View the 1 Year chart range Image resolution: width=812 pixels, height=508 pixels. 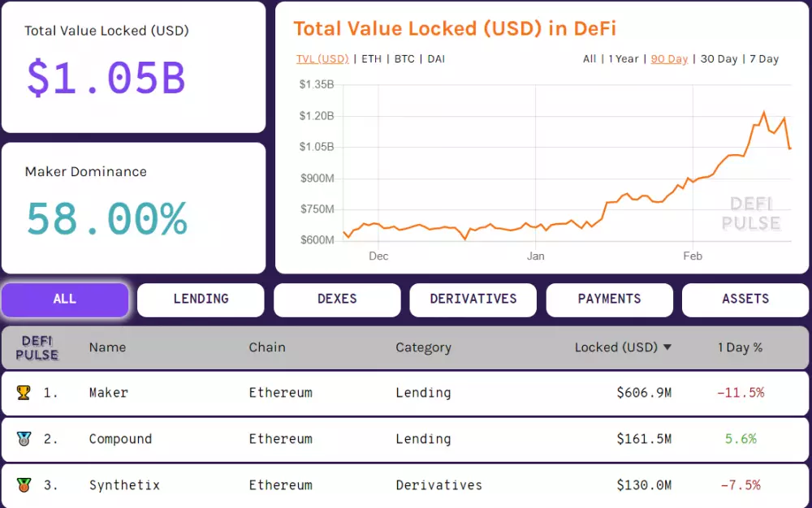coord(624,58)
